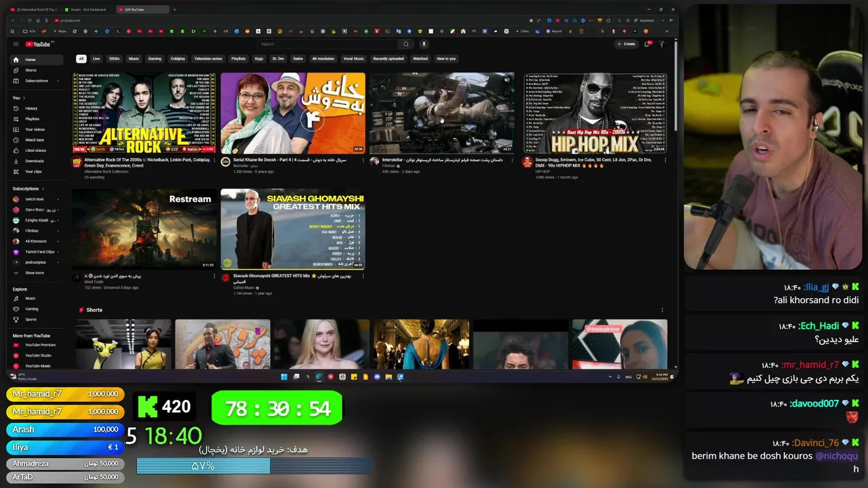
Task: Open Siavash Ghomayshi Greatest Hits thumbnail
Action: [293, 229]
